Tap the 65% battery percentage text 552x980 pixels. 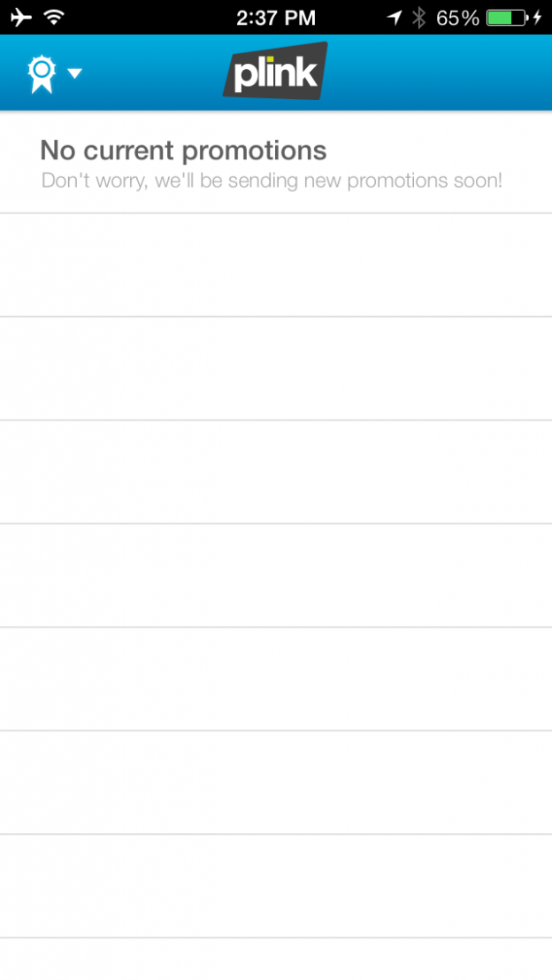(x=457, y=17)
